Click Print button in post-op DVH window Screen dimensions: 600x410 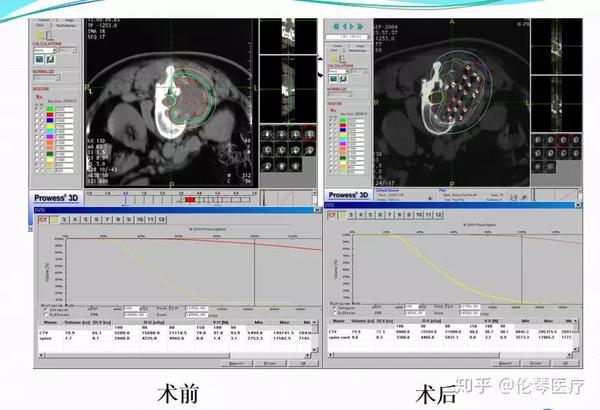point(536,363)
